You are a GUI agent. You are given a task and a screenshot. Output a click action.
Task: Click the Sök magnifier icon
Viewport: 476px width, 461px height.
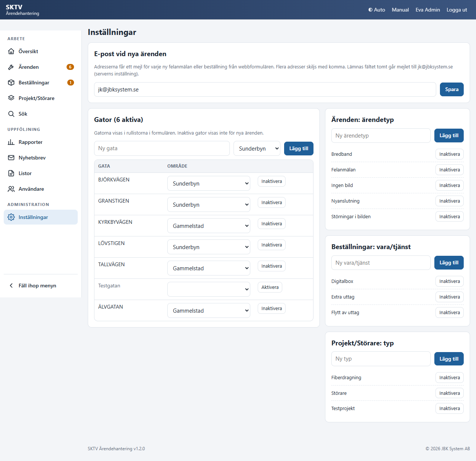[x=11, y=114]
